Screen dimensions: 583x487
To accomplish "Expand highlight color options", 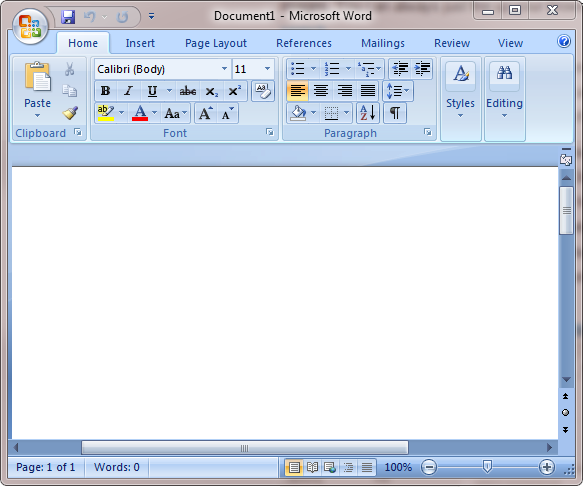I will [x=121, y=113].
